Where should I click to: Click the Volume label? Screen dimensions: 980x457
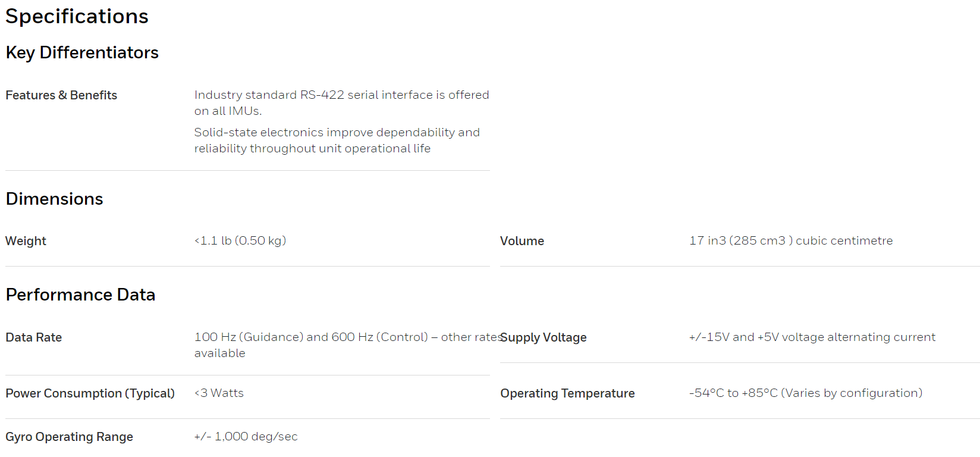pyautogui.click(x=522, y=241)
